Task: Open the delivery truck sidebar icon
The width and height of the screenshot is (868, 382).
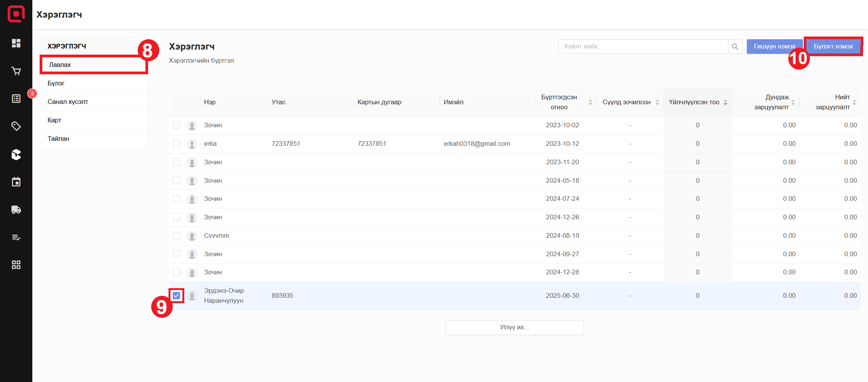Action: tap(16, 210)
